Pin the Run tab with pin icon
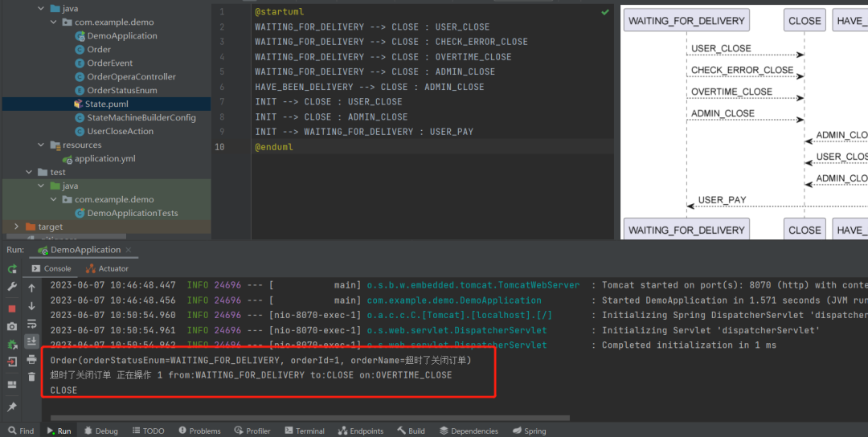Screen dimensions: 868x437 [x=12, y=406]
